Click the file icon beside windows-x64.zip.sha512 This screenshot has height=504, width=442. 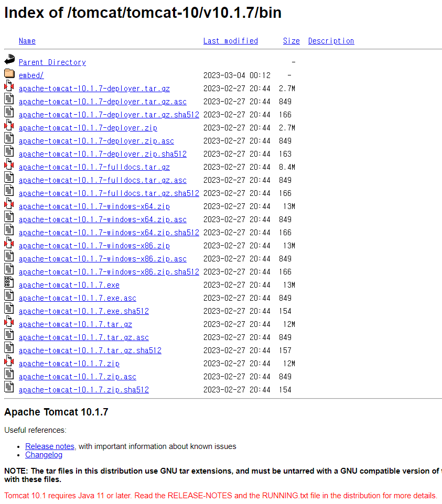(x=9, y=229)
